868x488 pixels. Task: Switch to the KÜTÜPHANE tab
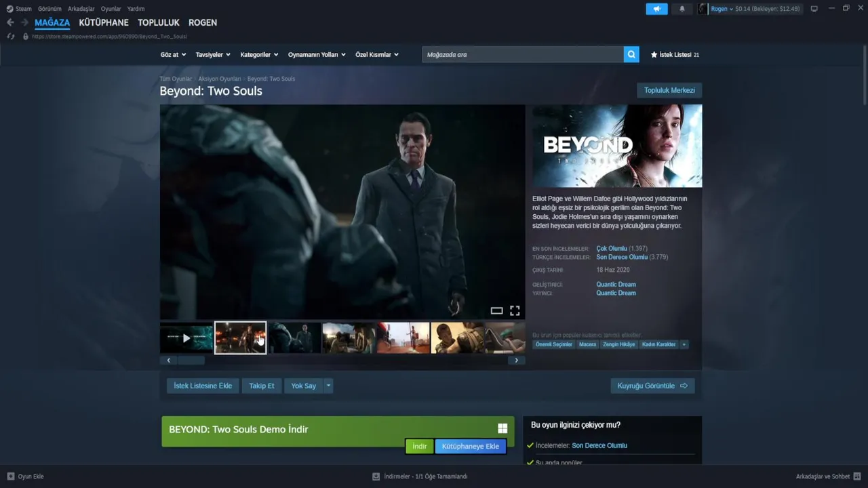(104, 22)
